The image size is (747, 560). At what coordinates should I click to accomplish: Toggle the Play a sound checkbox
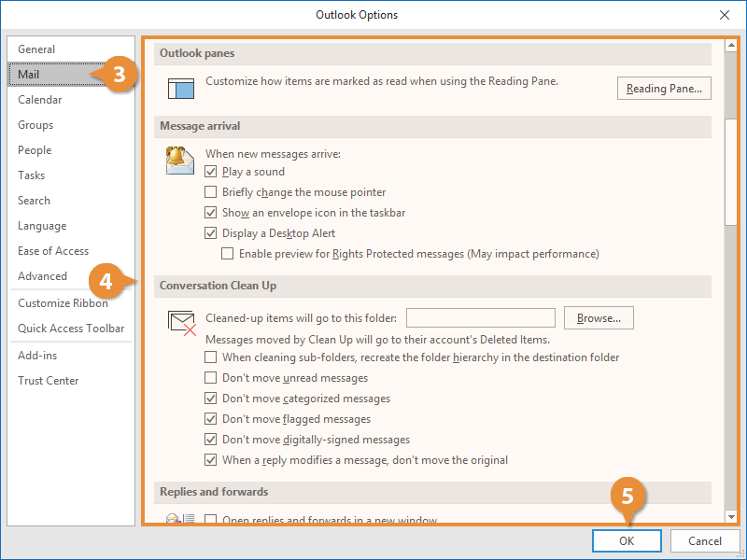click(x=211, y=172)
